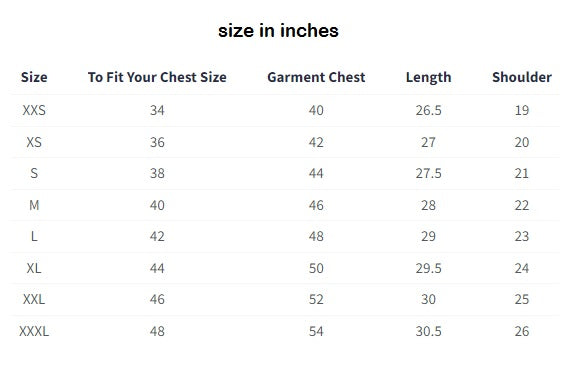Select the XXL size row label
Image resolution: width=576 pixels, height=385 pixels.
tap(34, 299)
